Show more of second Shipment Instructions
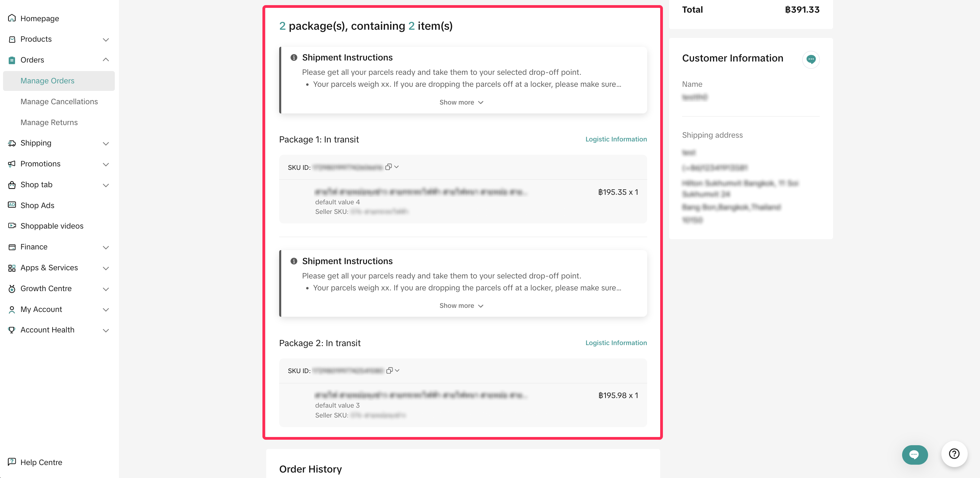Image resolution: width=980 pixels, height=478 pixels. click(x=461, y=306)
